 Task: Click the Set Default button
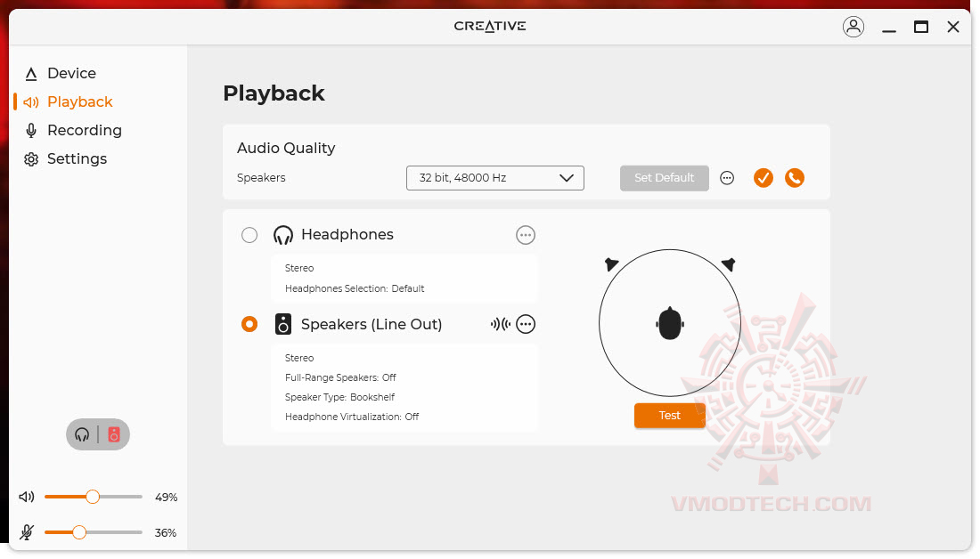click(x=664, y=178)
